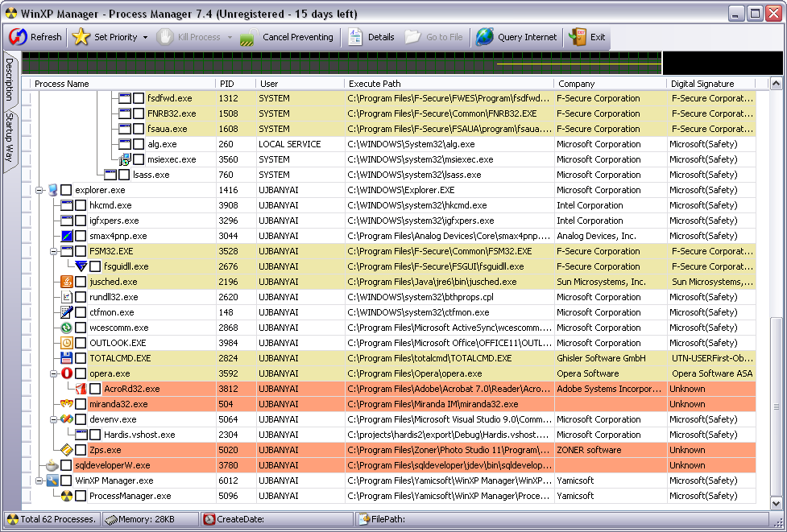The width and height of the screenshot is (787, 532).
Task: Open the Kill Process dropdown arrow
Action: [x=230, y=38]
